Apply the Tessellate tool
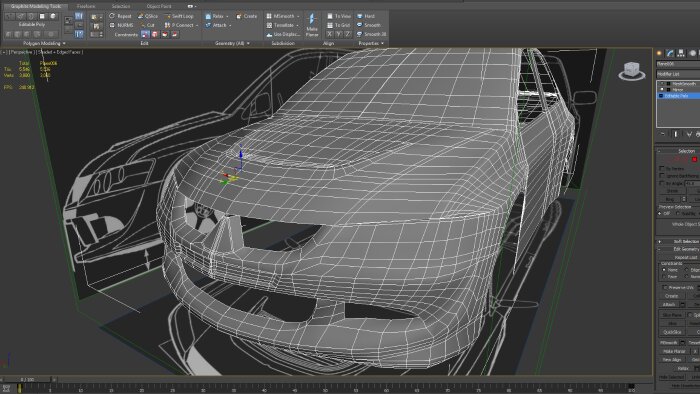 [280, 25]
